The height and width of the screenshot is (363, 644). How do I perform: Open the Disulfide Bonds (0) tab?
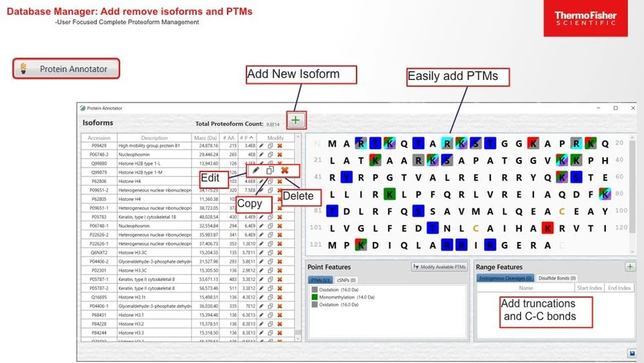click(x=557, y=278)
